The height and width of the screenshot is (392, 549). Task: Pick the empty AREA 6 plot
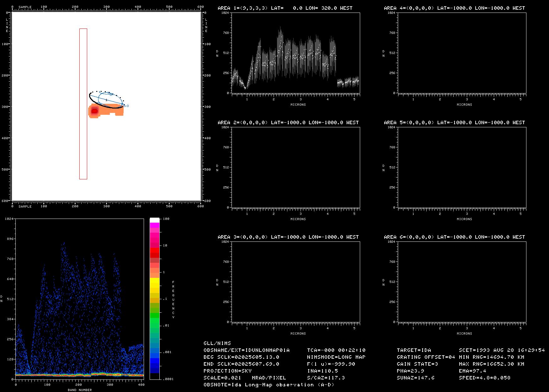click(x=462, y=282)
